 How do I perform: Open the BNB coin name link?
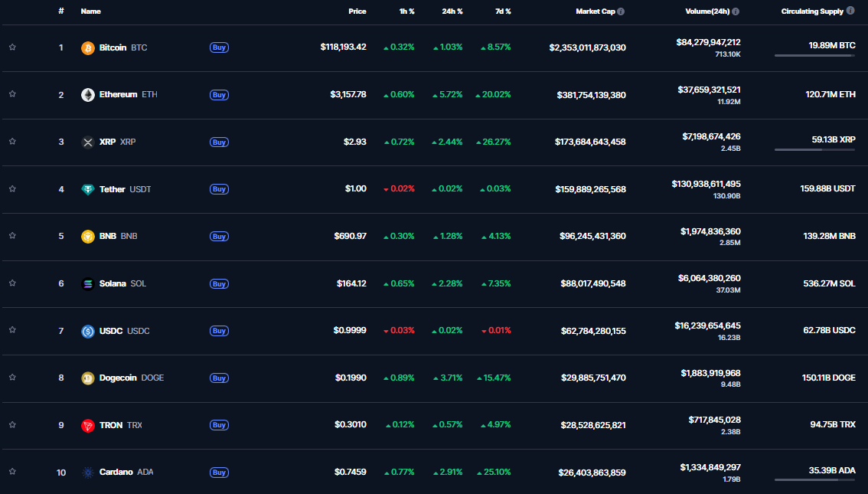107,236
